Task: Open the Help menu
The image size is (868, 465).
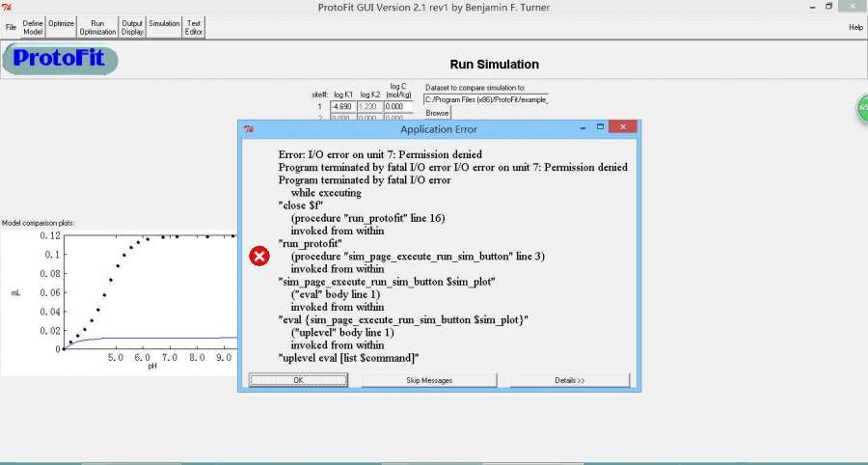Action: point(855,27)
